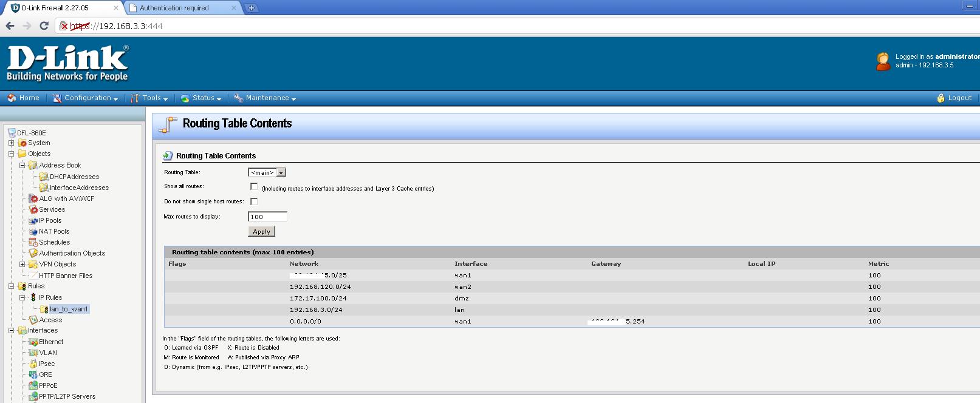Click the Ethernet interface icon
Image resolution: width=980 pixels, height=403 pixels.
coord(33,342)
